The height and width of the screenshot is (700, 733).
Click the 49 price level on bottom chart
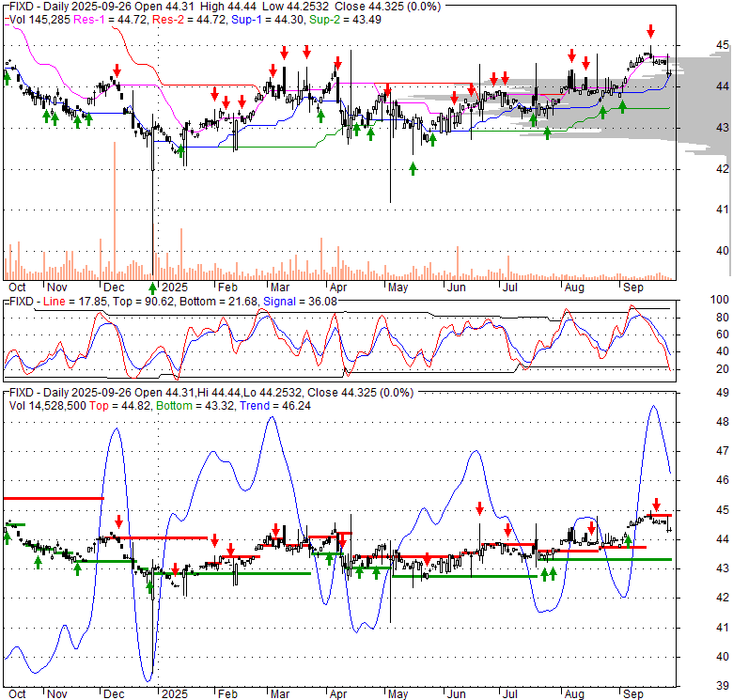(x=723, y=393)
